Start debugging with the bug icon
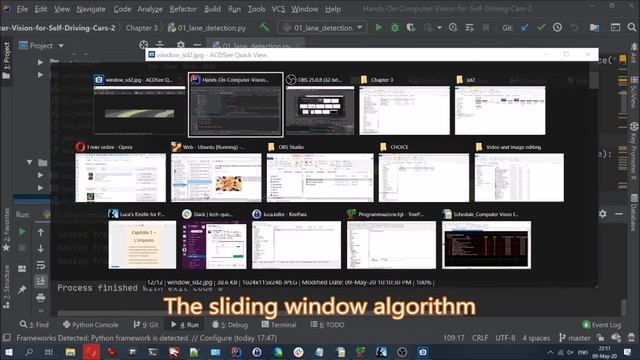 click(395, 27)
